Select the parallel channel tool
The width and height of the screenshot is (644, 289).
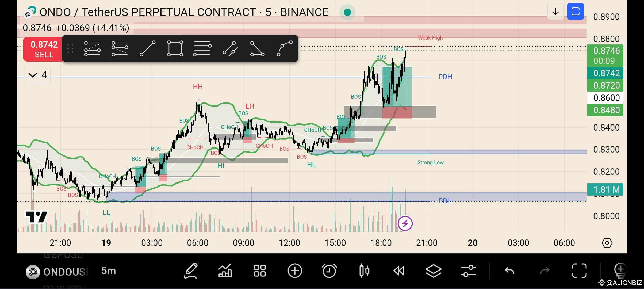pyautogui.click(x=230, y=48)
